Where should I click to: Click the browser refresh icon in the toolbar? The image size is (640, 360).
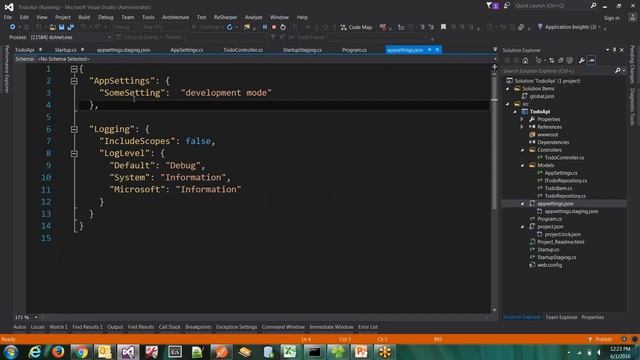[230, 27]
